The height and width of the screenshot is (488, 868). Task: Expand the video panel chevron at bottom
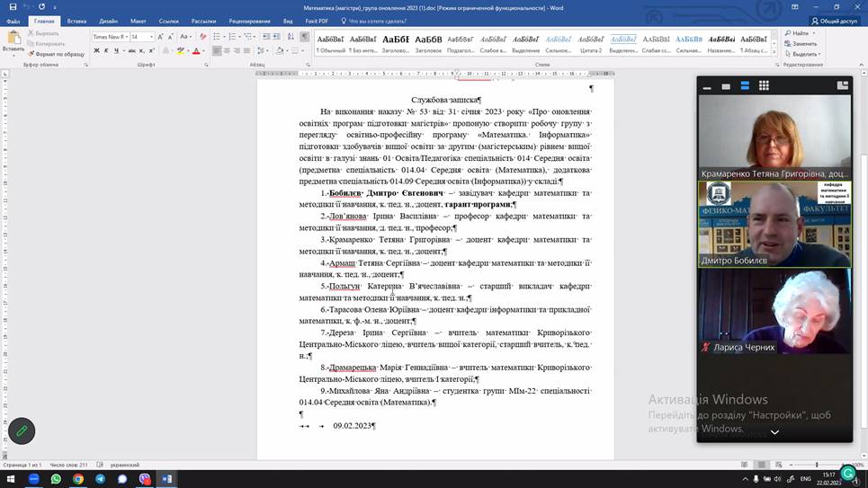[x=774, y=432]
